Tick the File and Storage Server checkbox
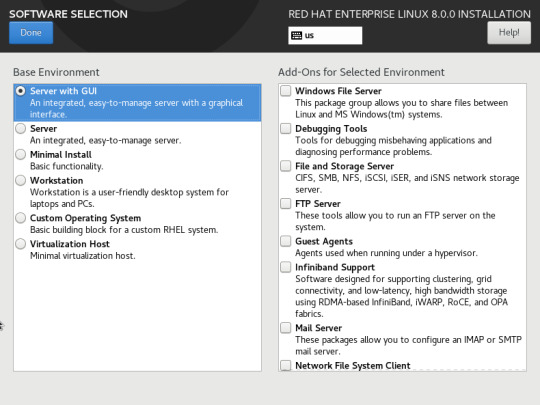540x405 pixels. point(285,166)
